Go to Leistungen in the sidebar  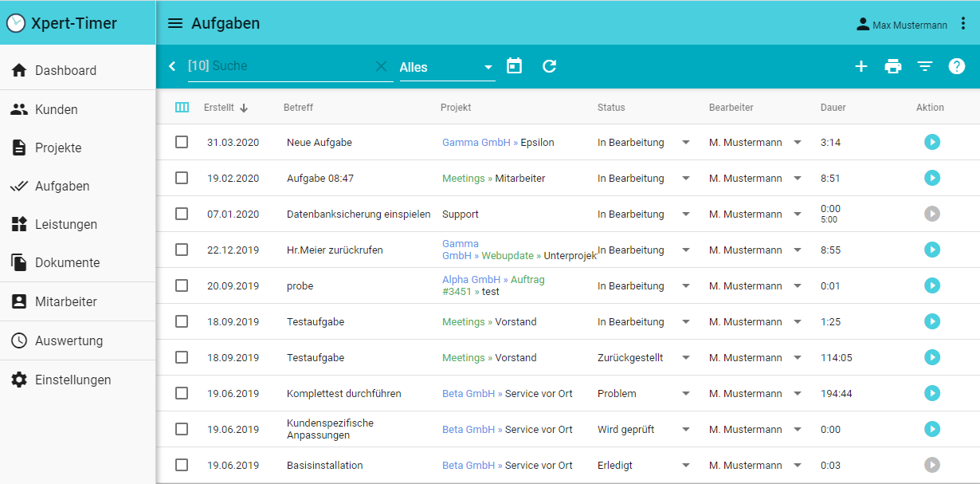coord(66,225)
